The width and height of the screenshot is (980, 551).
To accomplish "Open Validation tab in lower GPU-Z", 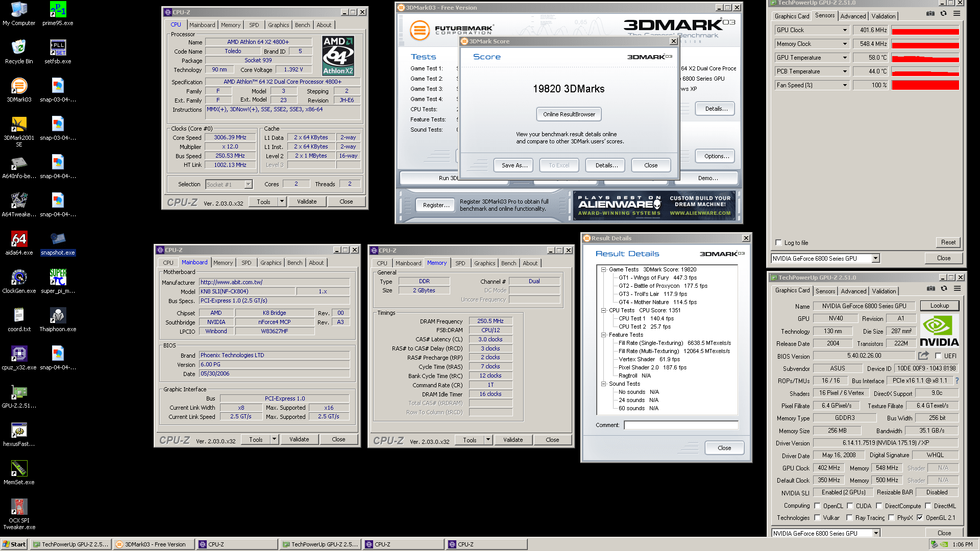I will (884, 291).
